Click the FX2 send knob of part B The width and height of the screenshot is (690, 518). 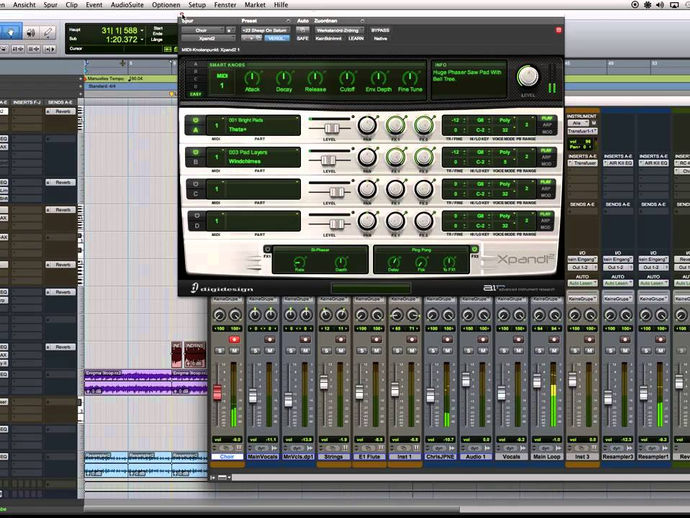tap(424, 157)
